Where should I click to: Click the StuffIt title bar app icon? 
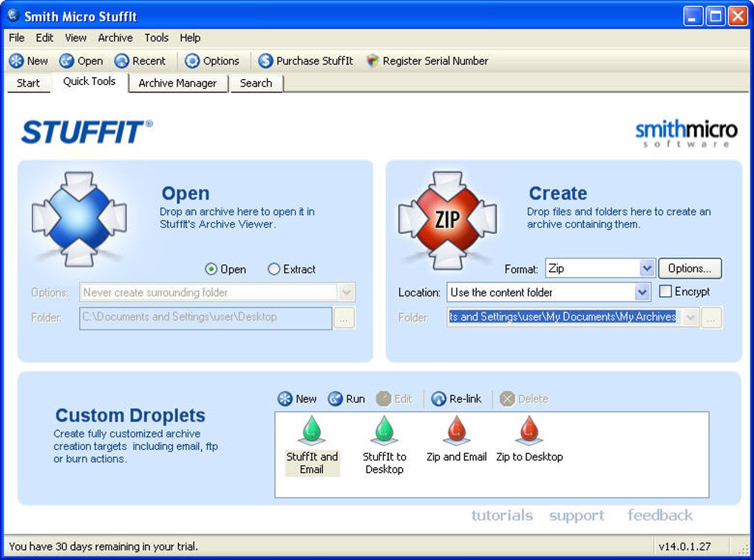[x=13, y=16]
